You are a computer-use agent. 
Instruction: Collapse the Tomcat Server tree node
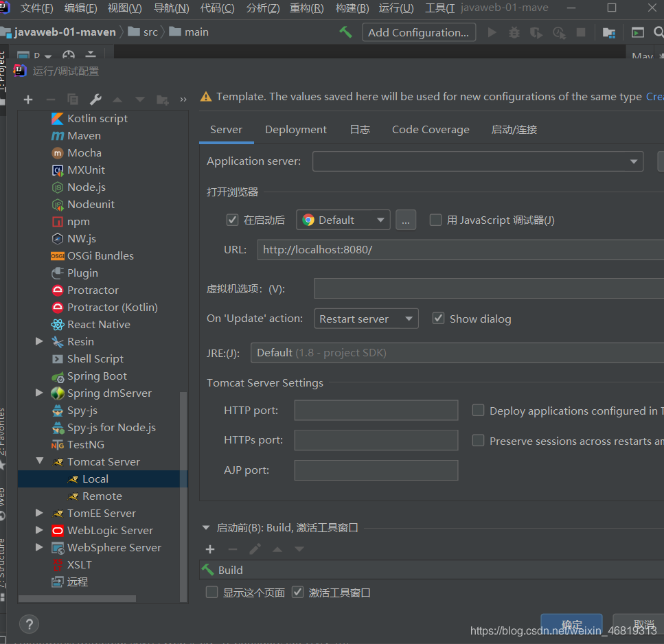(x=40, y=461)
